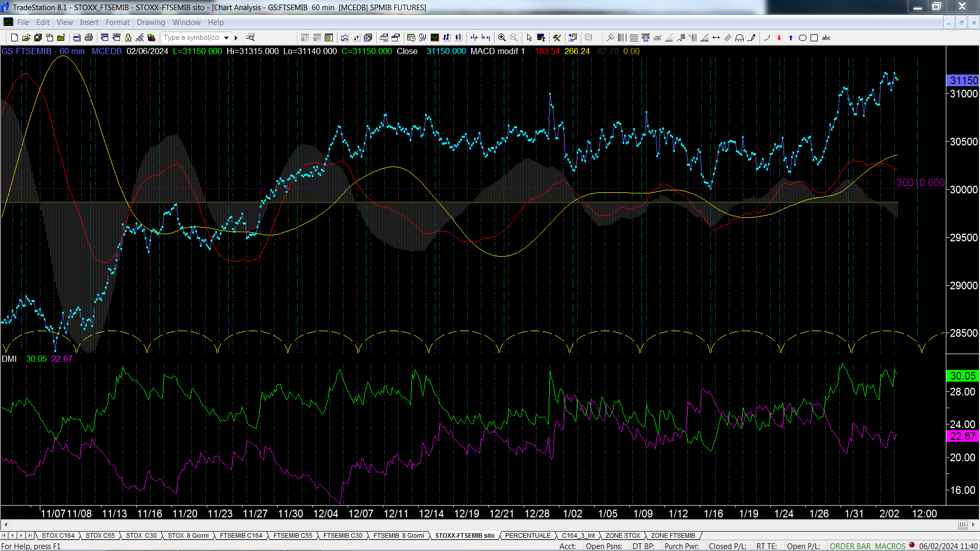This screenshot has height=551, width=980.
Task: Switch to the STOX C55 tab
Action: click(100, 535)
